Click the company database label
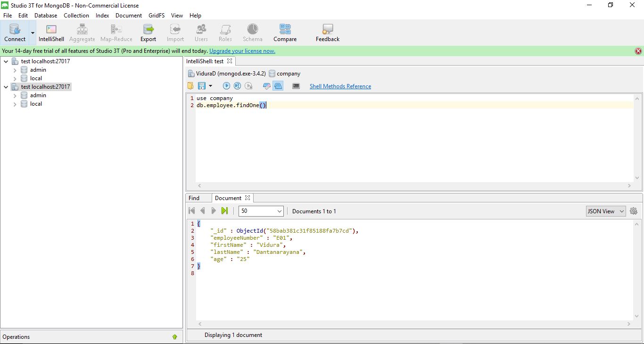The height and width of the screenshot is (344, 644). click(289, 74)
